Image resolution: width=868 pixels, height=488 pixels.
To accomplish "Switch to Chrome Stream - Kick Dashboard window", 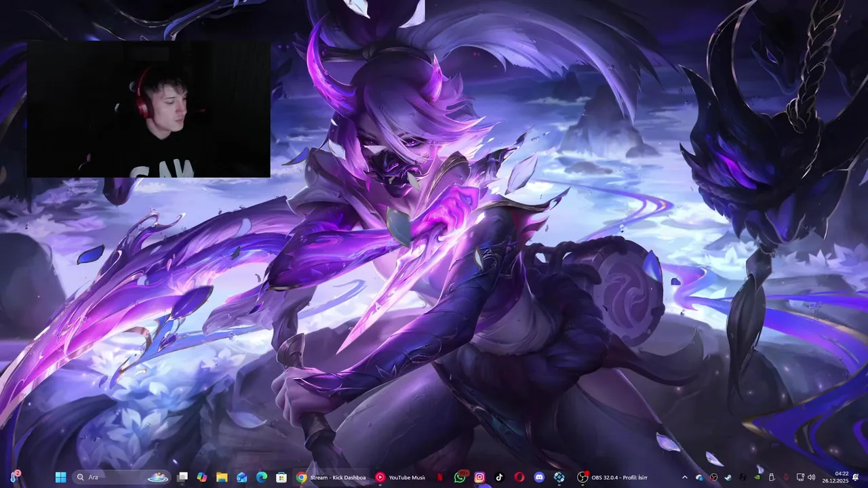I will coord(332,477).
